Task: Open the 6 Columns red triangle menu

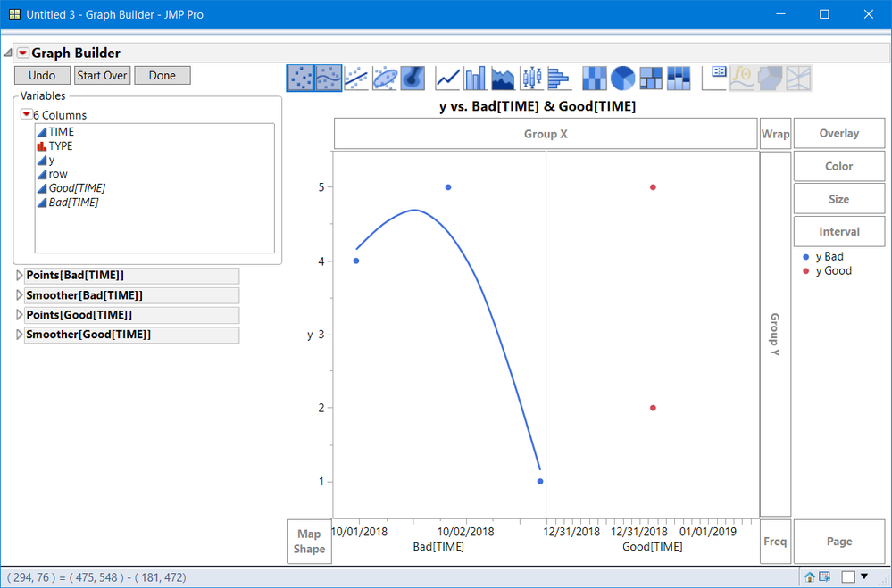Action: coord(26,114)
